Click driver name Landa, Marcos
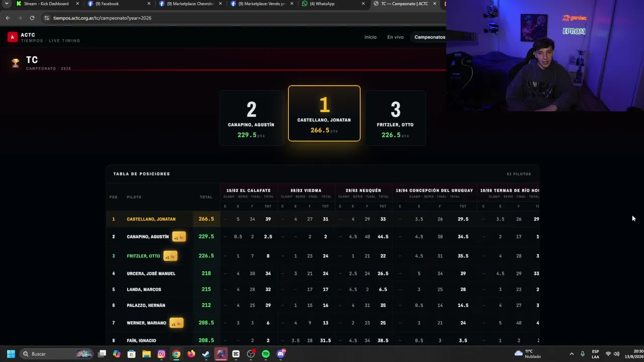This screenshot has width=644, height=362. coord(144,290)
